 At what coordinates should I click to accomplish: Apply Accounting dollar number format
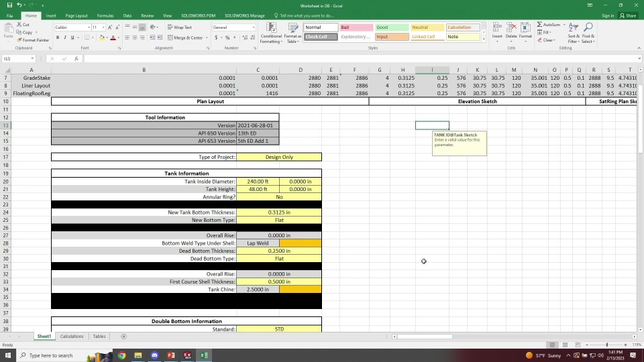[x=216, y=38]
